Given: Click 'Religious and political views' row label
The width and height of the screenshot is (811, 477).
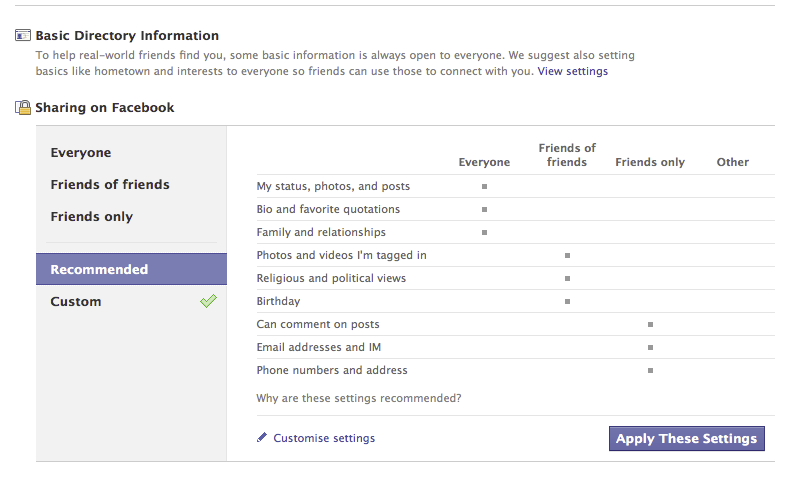Looking at the screenshot, I should click(331, 278).
